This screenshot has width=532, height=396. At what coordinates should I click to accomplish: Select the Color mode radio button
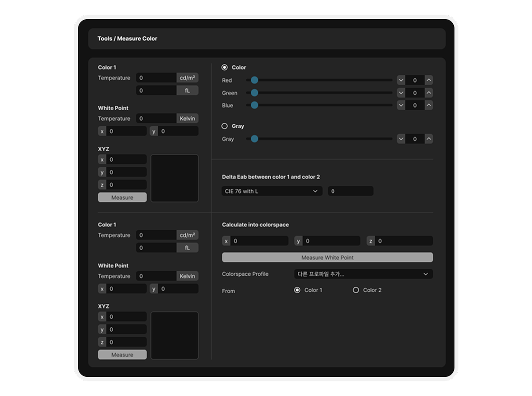point(225,67)
